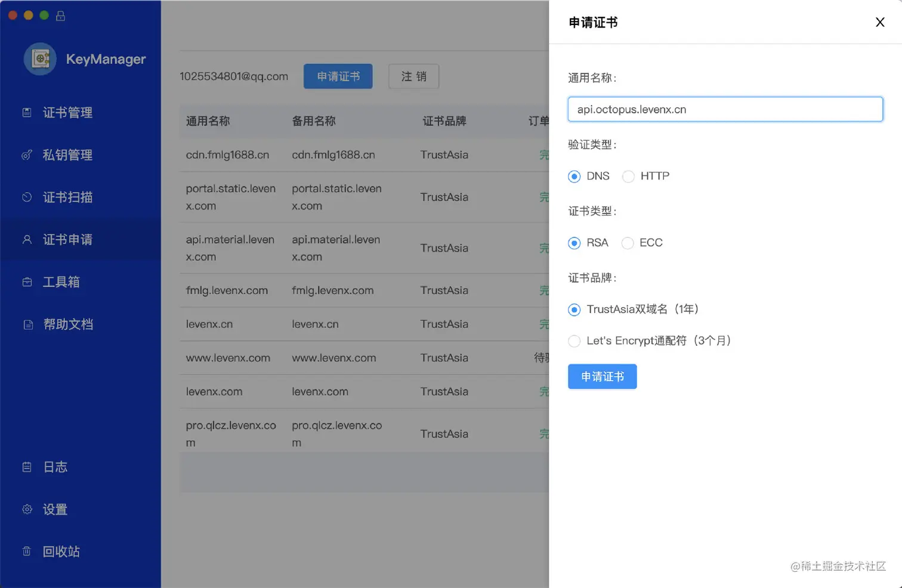Click 申请证书 button next to the email
Screen dimensions: 902x588
338,76
